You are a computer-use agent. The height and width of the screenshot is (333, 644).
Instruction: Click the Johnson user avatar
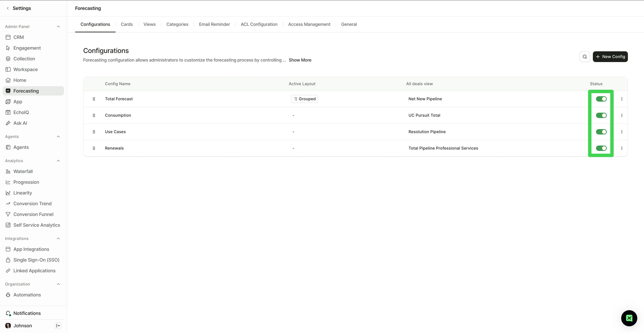8,326
